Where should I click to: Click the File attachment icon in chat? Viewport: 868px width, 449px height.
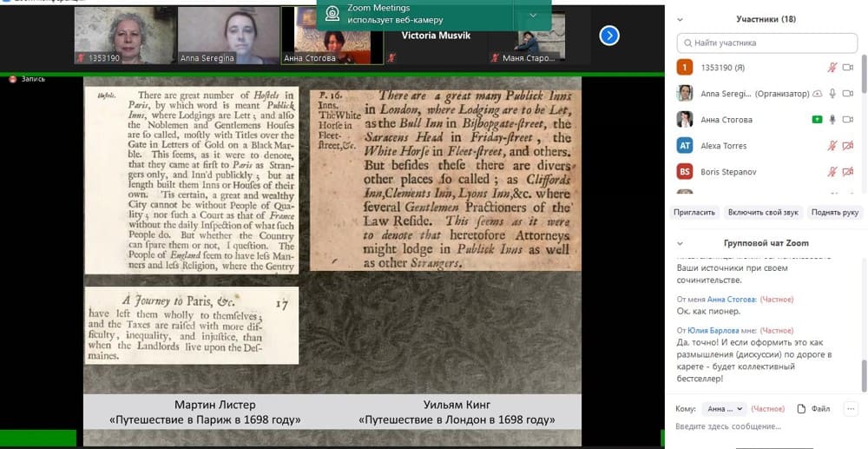[801, 408]
